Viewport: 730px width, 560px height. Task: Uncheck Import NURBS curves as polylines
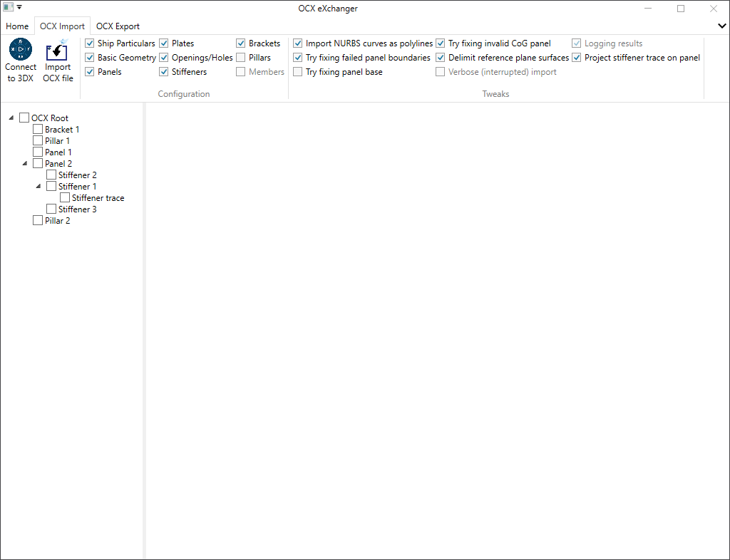298,43
